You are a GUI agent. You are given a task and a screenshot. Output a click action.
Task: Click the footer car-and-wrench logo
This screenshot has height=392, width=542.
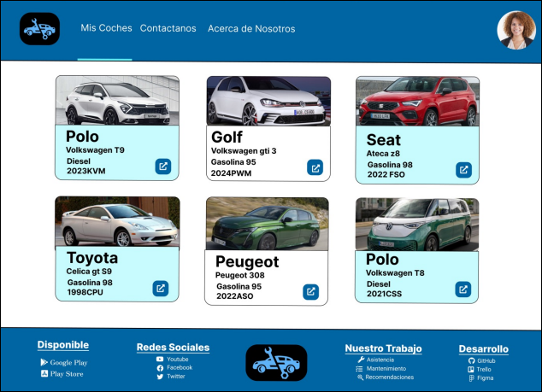(276, 363)
